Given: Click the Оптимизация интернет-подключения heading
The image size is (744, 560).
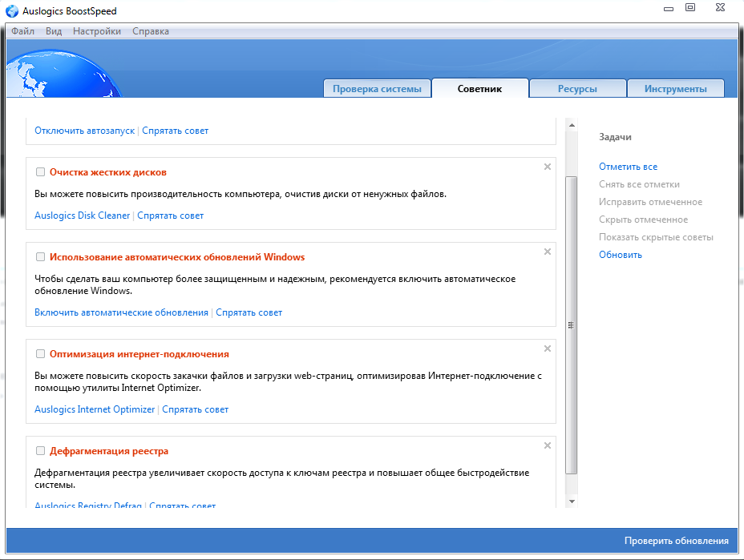Looking at the screenshot, I should [139, 355].
